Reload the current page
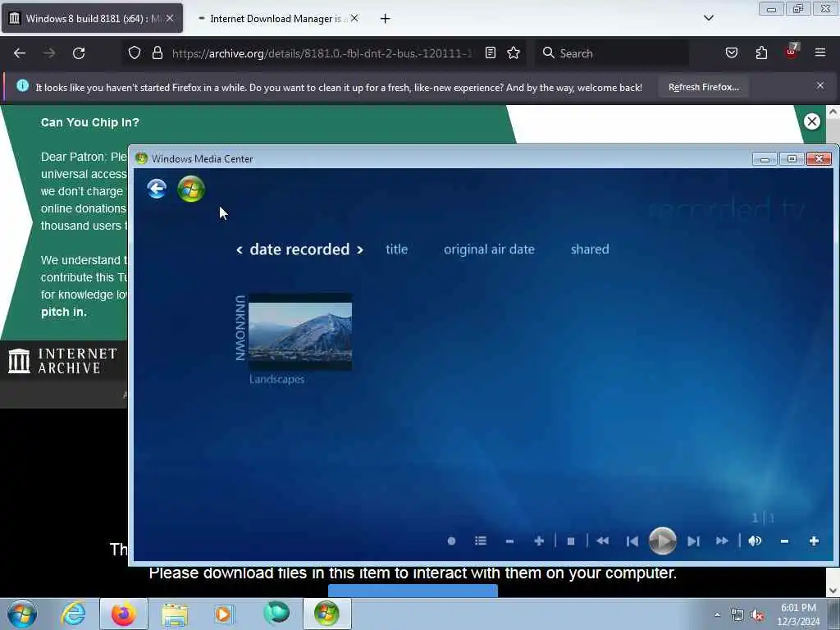This screenshot has height=630, width=840. click(79, 53)
